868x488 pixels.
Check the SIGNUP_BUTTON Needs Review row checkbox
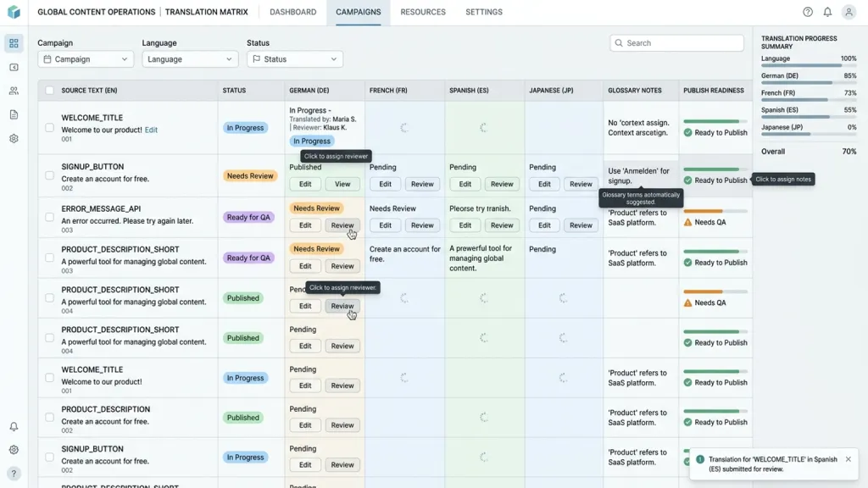pyautogui.click(x=49, y=176)
